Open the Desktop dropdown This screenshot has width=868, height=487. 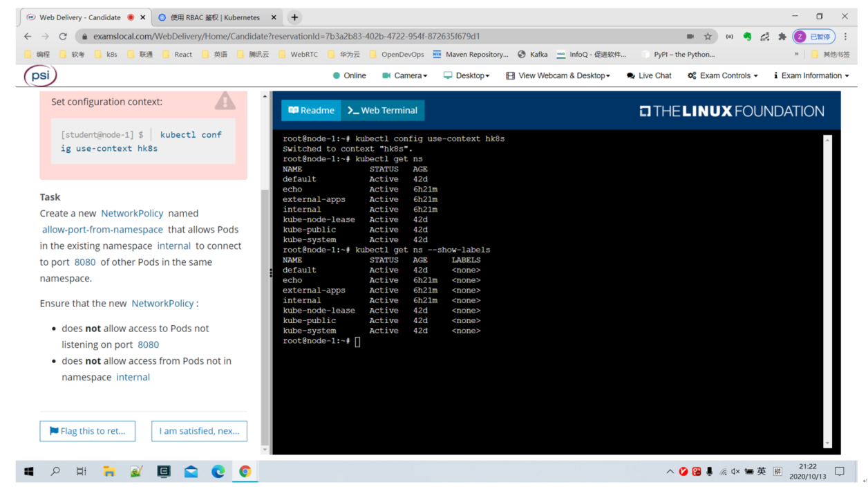click(466, 75)
